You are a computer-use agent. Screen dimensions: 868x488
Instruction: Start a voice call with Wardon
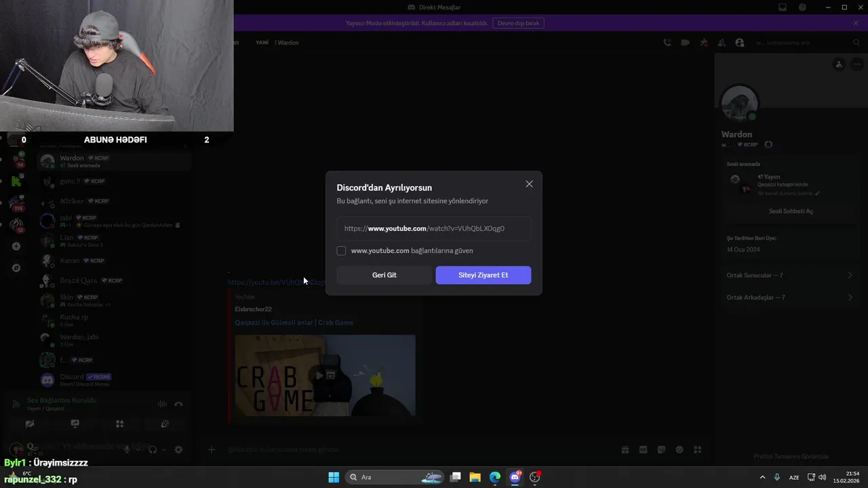pyautogui.click(x=667, y=43)
